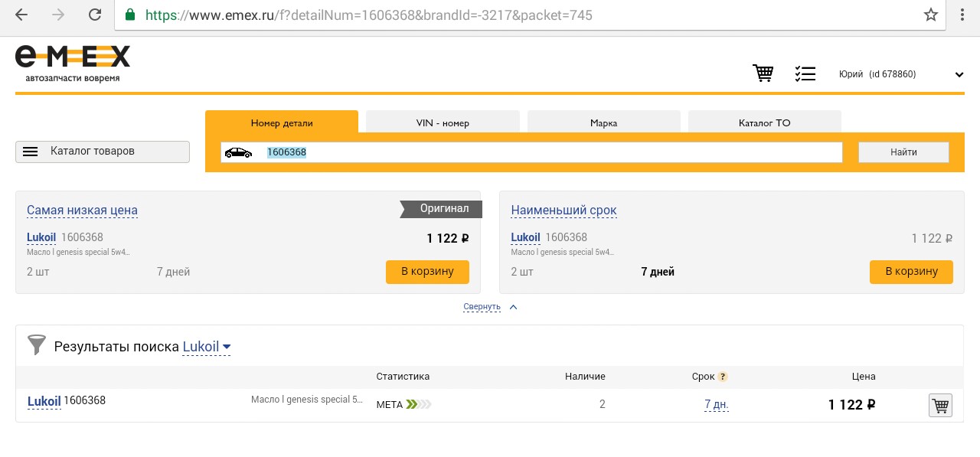The height and width of the screenshot is (457, 980).
Task: Add Lukoil 1606368 row to cart via cart icon
Action: pyautogui.click(x=940, y=405)
